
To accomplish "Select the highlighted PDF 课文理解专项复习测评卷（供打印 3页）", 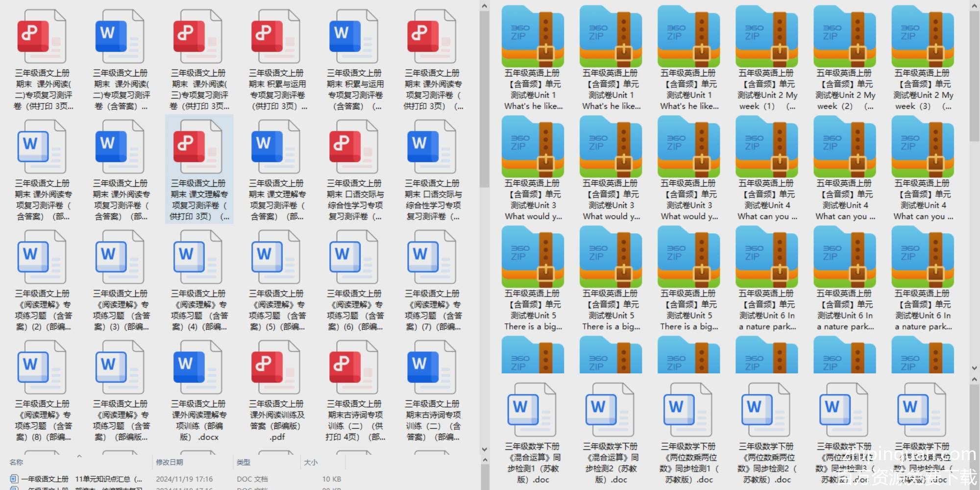I will click(x=199, y=170).
